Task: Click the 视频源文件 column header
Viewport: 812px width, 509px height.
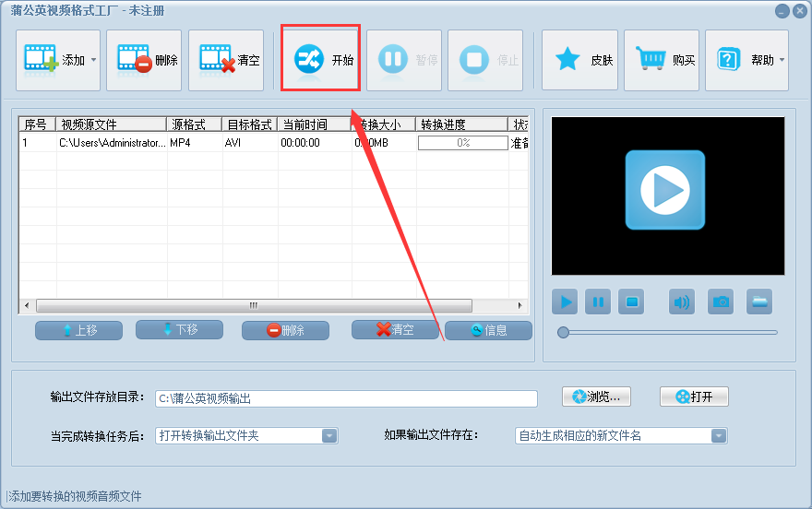Action: pos(111,124)
